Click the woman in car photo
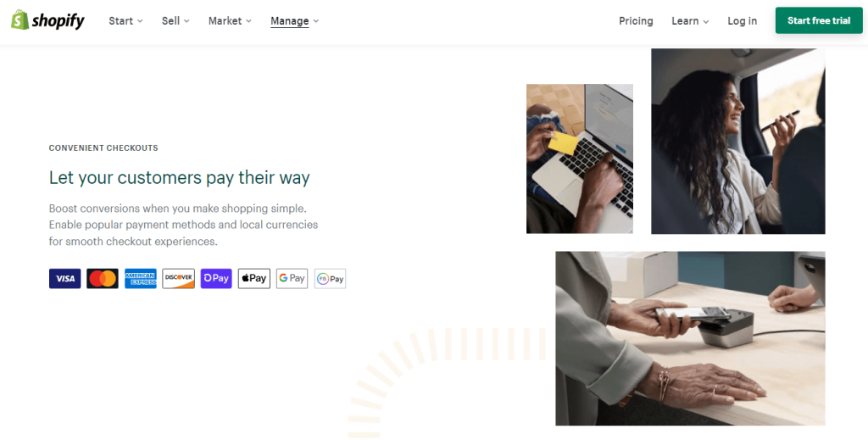The width and height of the screenshot is (868, 440). [738, 141]
